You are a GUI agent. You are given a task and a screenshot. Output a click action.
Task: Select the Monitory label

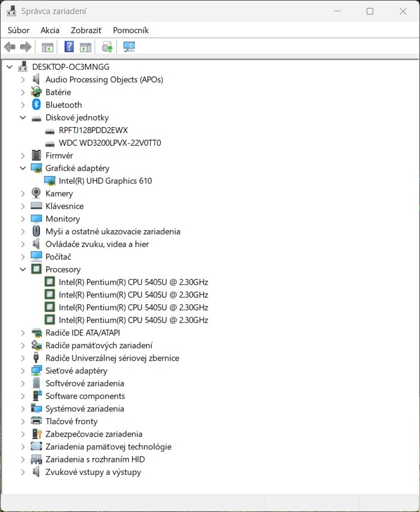pos(62,219)
